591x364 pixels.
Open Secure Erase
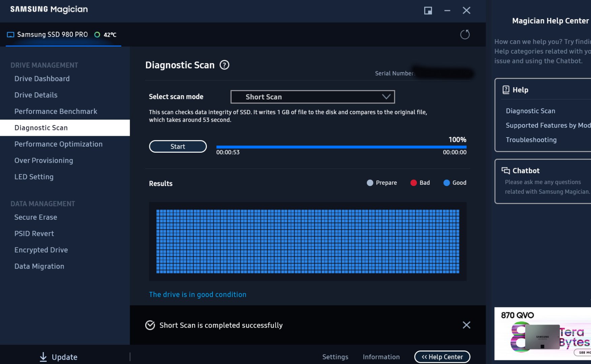point(36,217)
